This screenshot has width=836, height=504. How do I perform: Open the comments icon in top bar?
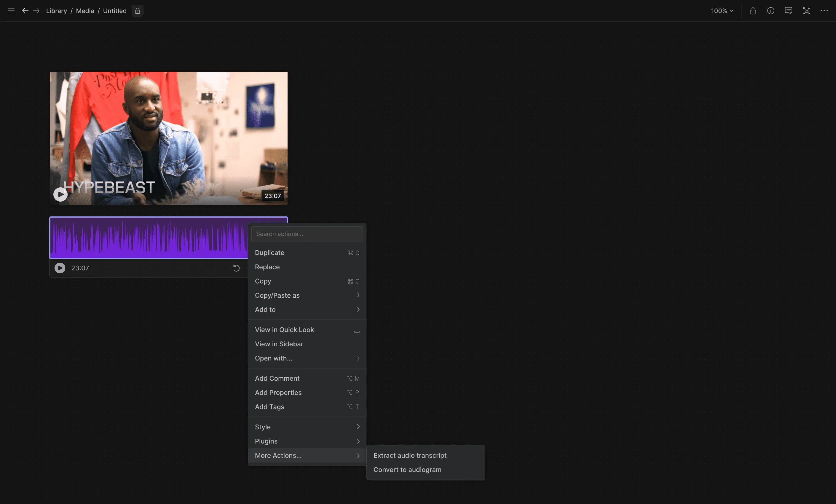pyautogui.click(x=789, y=11)
